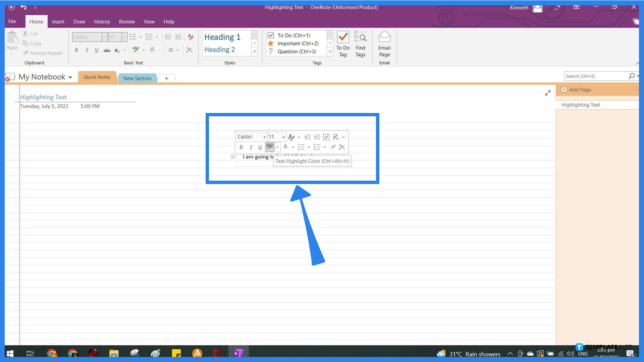Image resolution: width=644 pixels, height=362 pixels.
Task: Toggle bold formatting
Action: 76,50
